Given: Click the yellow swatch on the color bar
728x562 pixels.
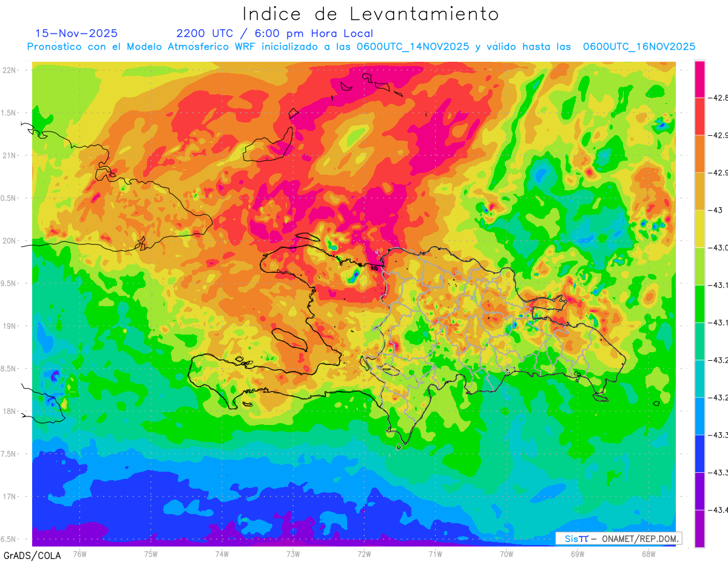Looking at the screenshot, I should point(699,229).
